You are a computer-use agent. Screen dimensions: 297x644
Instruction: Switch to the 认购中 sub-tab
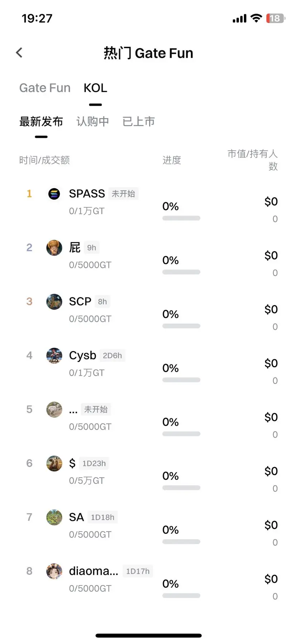pyautogui.click(x=93, y=122)
